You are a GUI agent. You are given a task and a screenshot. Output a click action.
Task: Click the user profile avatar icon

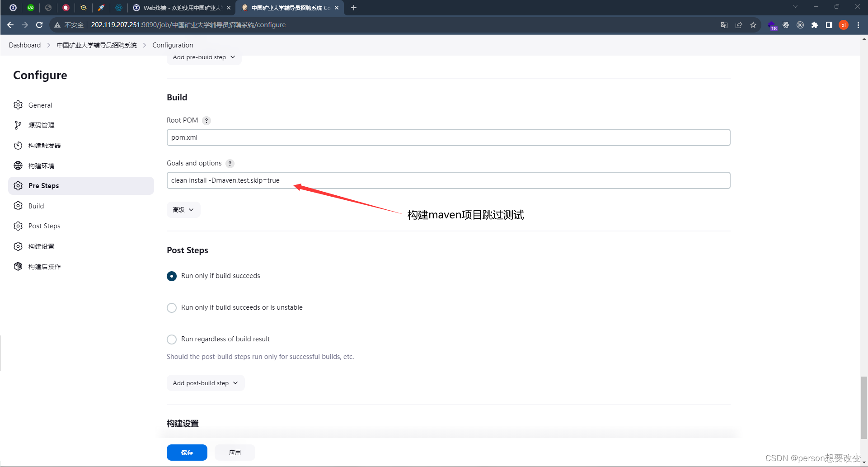click(x=844, y=25)
